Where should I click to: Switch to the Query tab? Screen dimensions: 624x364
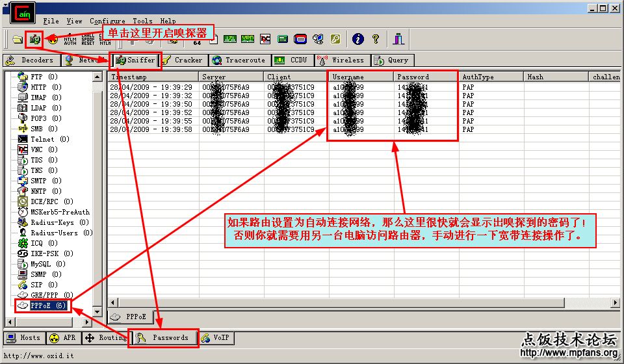(x=393, y=60)
